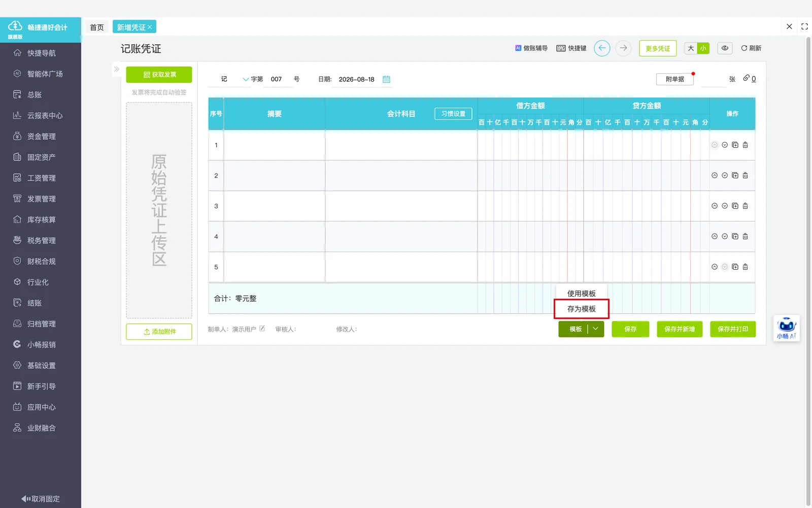Edit the voucher number field 007
This screenshot has height=508, width=812.
coord(278,79)
